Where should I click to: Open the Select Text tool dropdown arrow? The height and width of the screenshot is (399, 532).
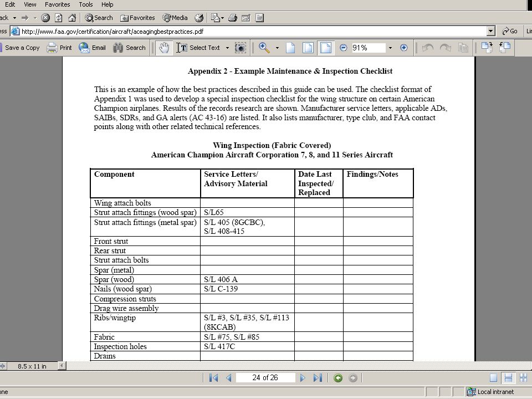(x=227, y=48)
